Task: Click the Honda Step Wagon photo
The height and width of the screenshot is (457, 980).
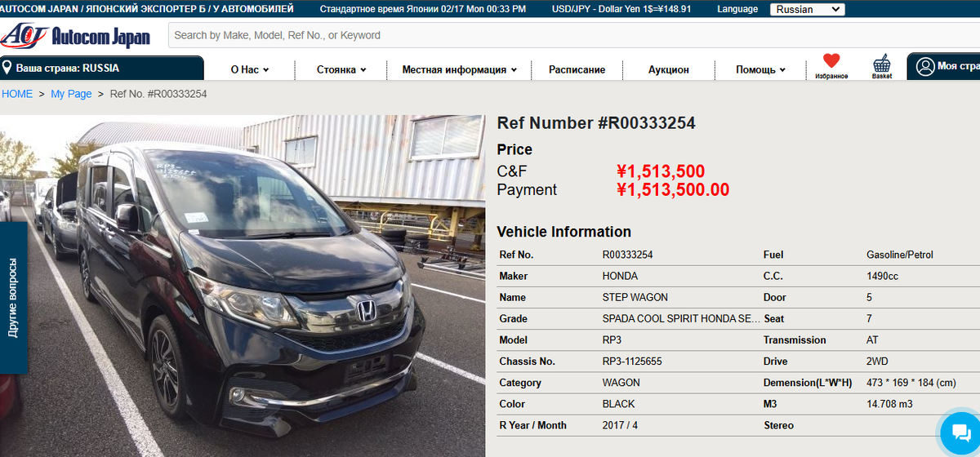Action: (x=243, y=286)
